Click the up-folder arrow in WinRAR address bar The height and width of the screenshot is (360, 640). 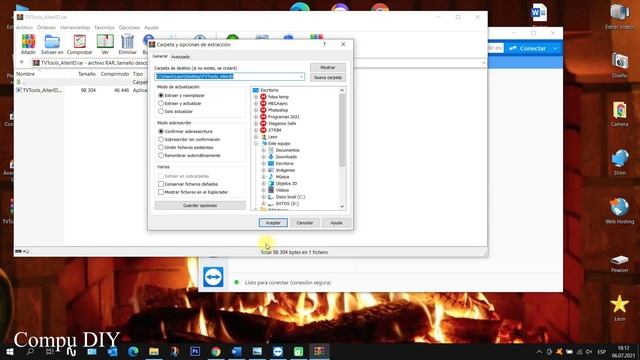[22, 62]
